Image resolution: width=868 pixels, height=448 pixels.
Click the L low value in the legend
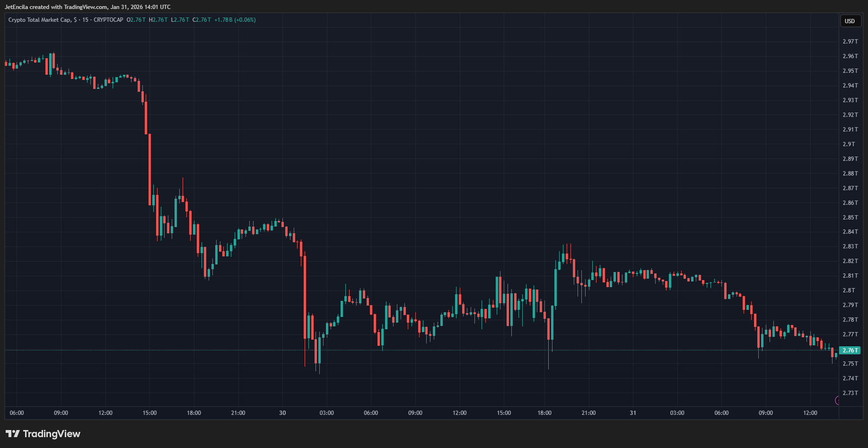tap(179, 20)
